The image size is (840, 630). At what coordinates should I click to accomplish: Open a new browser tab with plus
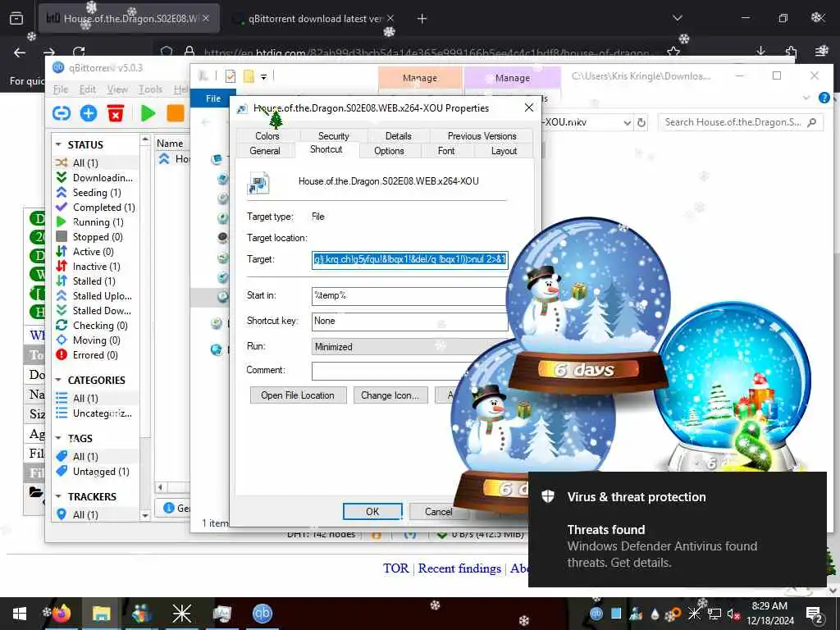(422, 19)
